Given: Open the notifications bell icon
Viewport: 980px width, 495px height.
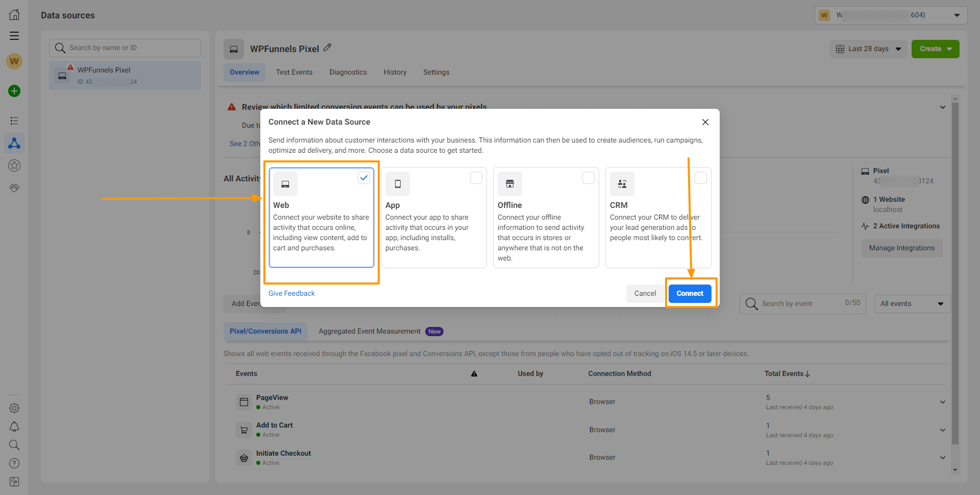Looking at the screenshot, I should [14, 427].
